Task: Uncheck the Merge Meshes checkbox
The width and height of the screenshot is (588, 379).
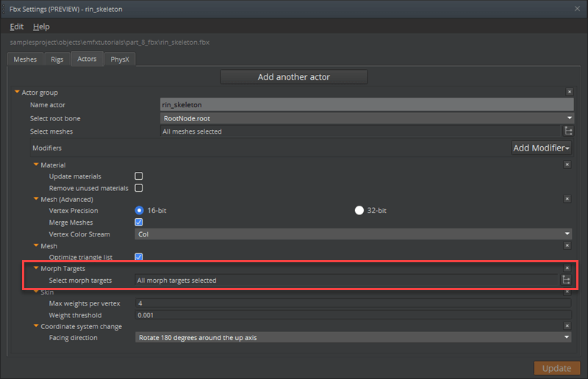Action: pyautogui.click(x=139, y=223)
